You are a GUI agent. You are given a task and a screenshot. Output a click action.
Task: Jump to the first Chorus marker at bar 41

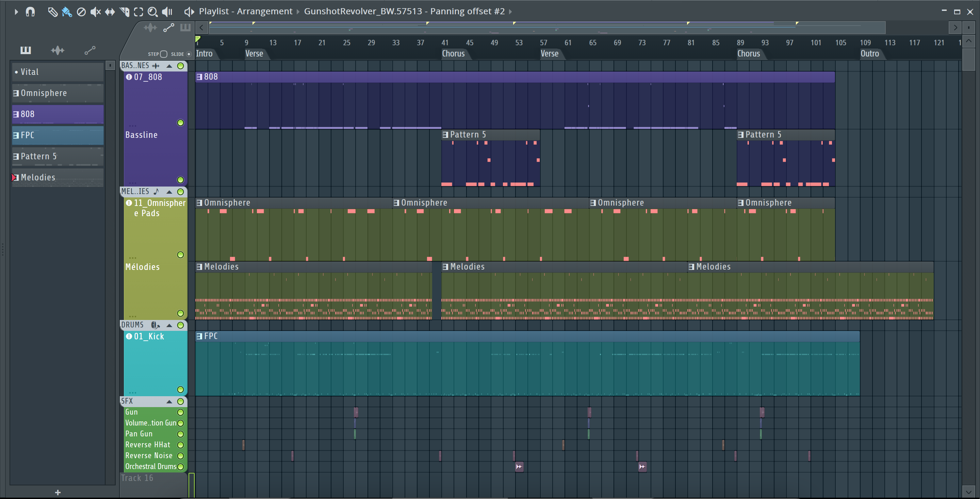point(453,54)
